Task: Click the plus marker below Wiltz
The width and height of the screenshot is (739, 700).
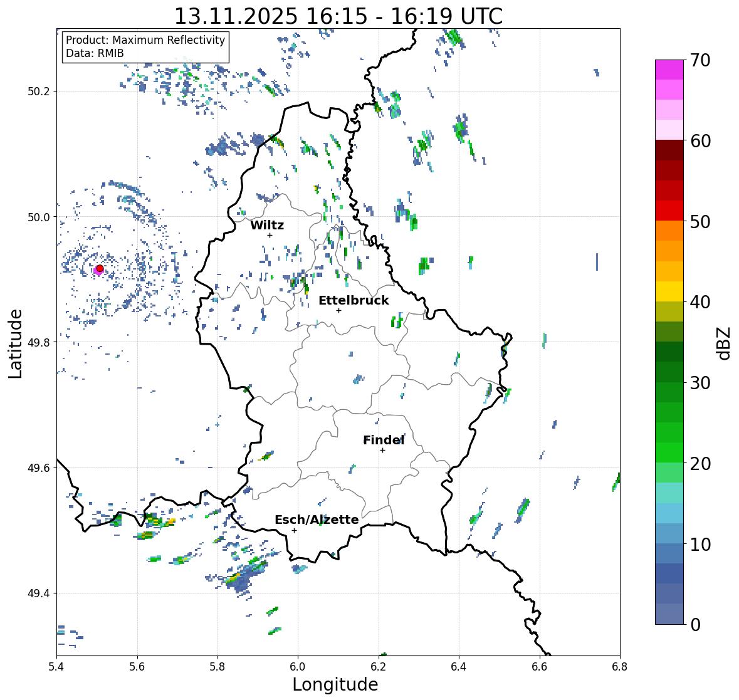Action: (270, 236)
